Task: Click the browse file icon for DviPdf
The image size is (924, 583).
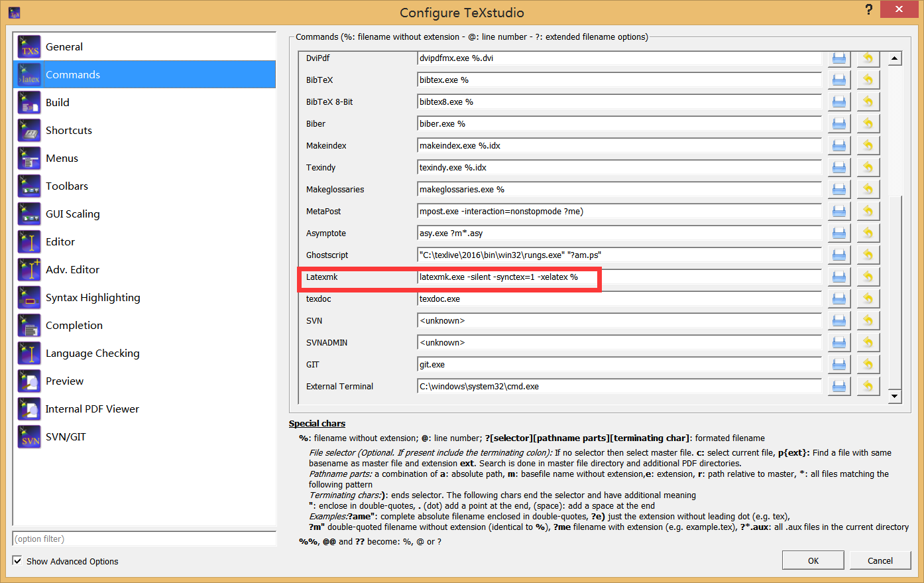Action: point(838,58)
